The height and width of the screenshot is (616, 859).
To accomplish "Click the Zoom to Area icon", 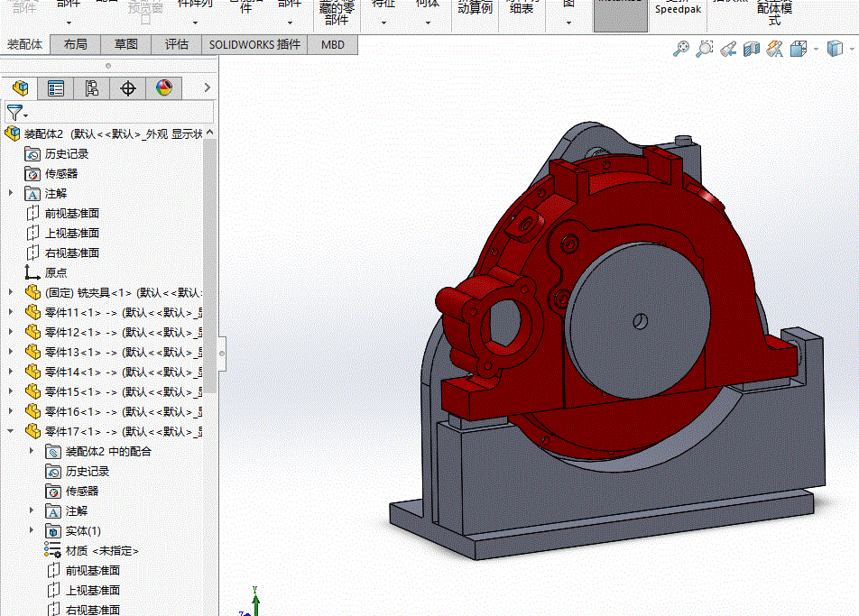I will [705, 50].
